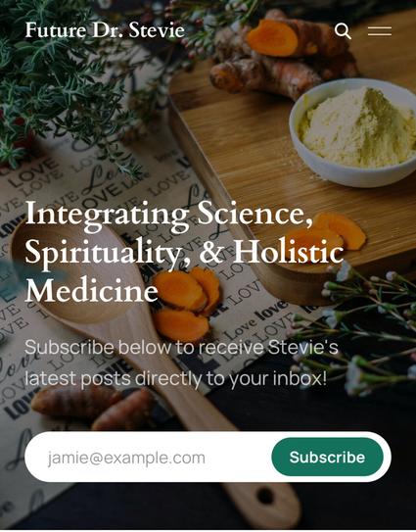Click the word Medicine in headline
The image size is (416, 532).
(92, 290)
